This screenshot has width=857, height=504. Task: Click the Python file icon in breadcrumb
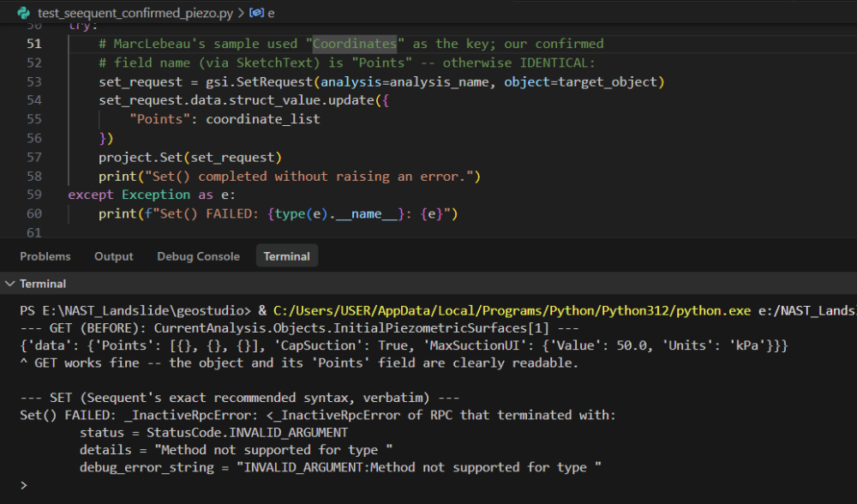(23, 13)
